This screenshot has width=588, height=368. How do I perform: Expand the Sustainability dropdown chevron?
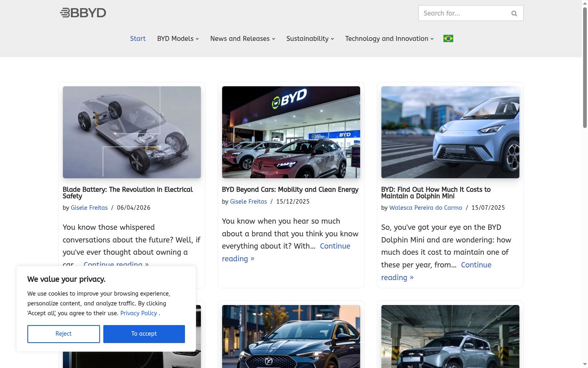pos(332,39)
